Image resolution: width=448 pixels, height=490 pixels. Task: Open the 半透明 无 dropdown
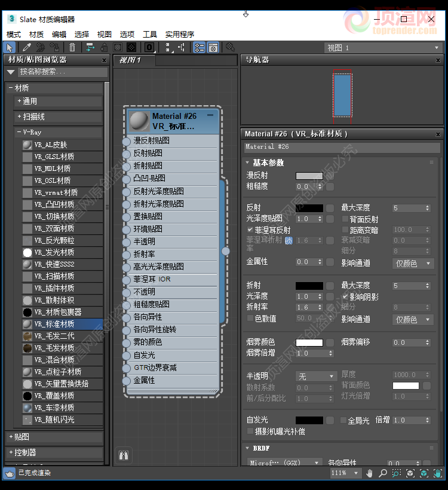(316, 376)
